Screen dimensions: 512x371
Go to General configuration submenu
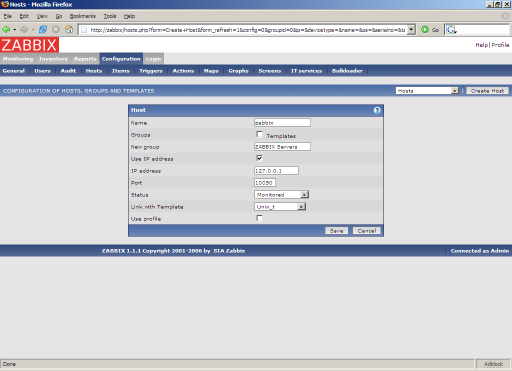(14, 71)
